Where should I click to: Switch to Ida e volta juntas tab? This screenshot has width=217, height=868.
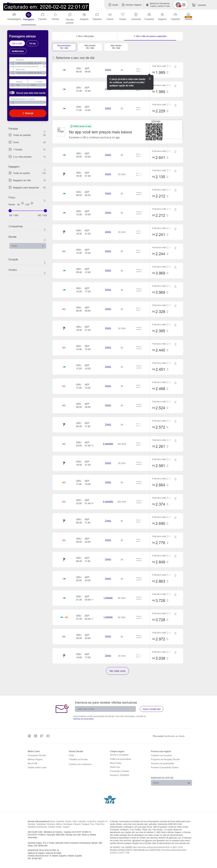point(85,36)
